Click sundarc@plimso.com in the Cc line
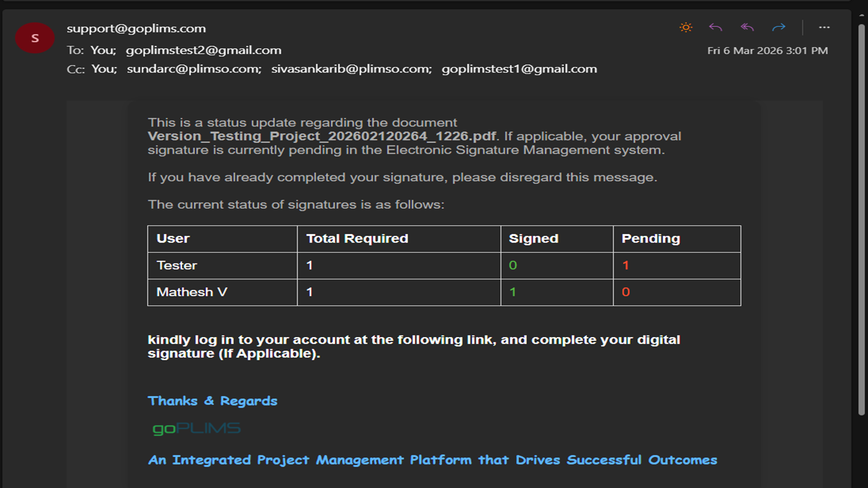The width and height of the screenshot is (868, 488). coord(194,69)
